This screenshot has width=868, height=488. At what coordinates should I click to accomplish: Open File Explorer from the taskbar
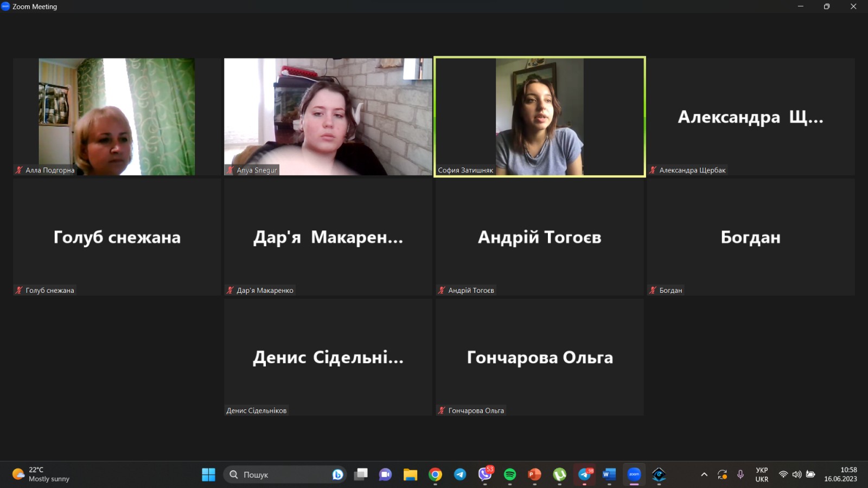410,474
